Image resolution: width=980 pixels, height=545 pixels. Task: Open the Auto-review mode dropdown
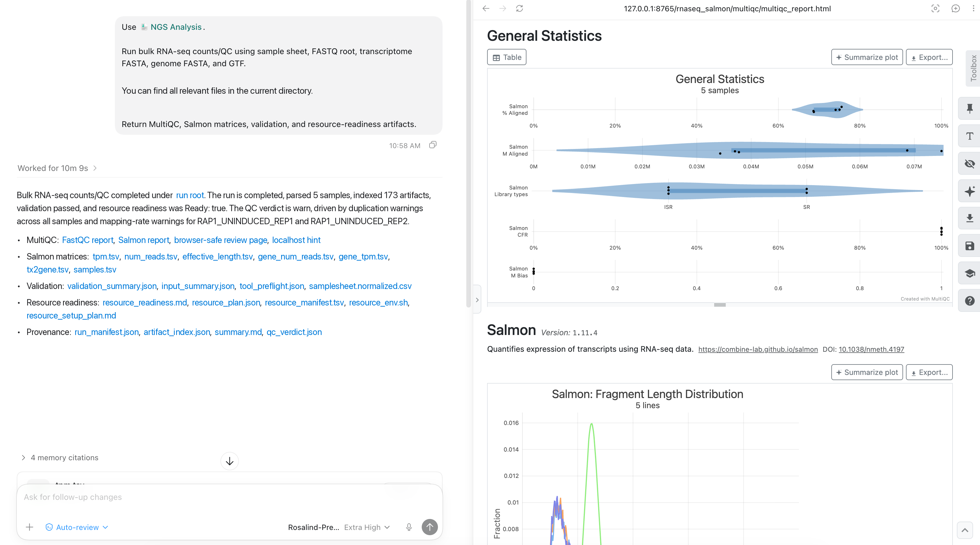coord(77,527)
